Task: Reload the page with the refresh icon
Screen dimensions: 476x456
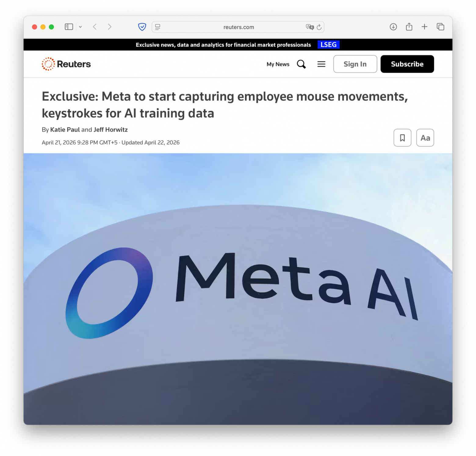Action: [x=319, y=27]
